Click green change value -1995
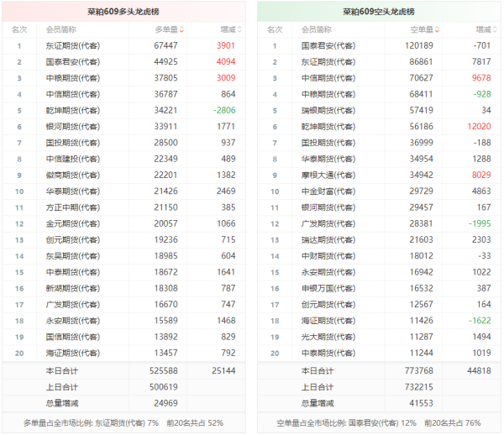 480,223
